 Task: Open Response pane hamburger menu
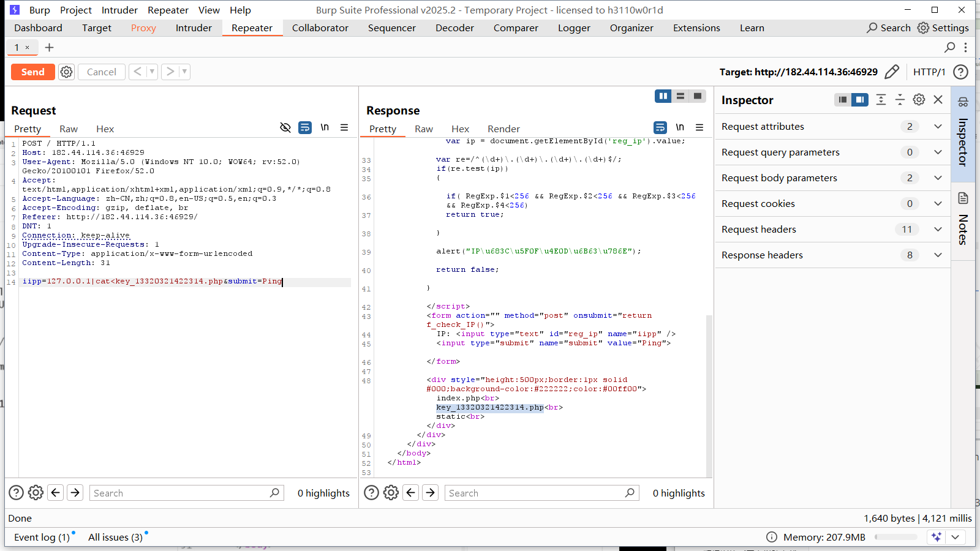point(699,127)
